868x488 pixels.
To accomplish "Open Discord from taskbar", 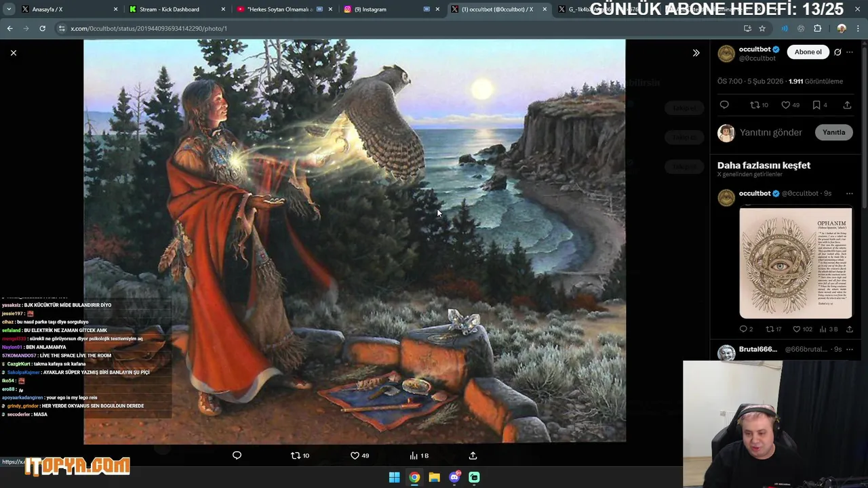I will 454,477.
